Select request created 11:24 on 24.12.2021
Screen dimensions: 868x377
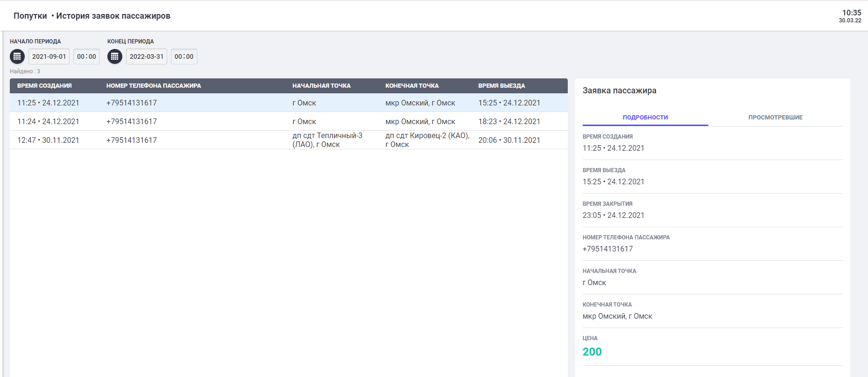[48, 121]
